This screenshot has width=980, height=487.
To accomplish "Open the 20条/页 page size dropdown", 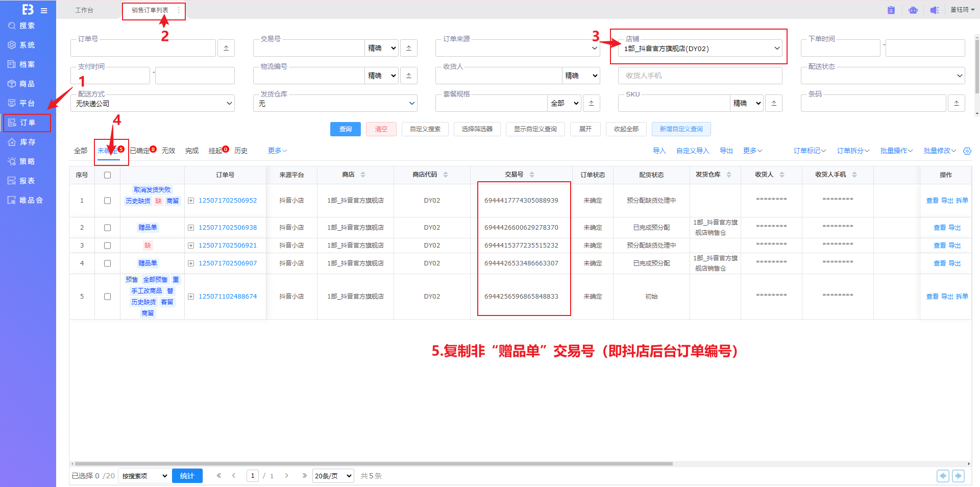I will [333, 476].
